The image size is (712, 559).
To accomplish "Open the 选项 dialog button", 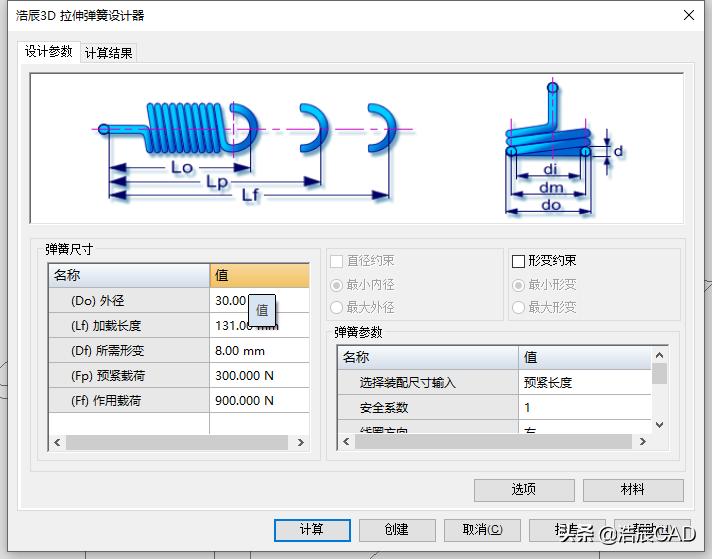I will click(x=524, y=490).
